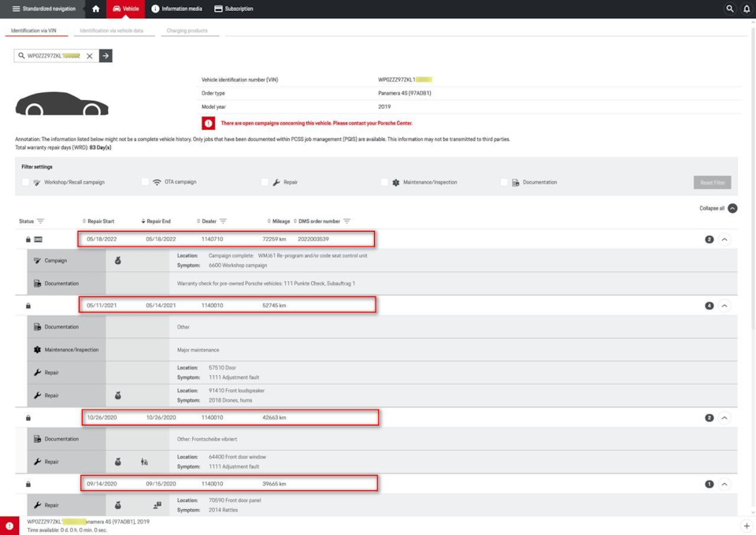Go to the home icon
The image size is (756, 535).
96,9
